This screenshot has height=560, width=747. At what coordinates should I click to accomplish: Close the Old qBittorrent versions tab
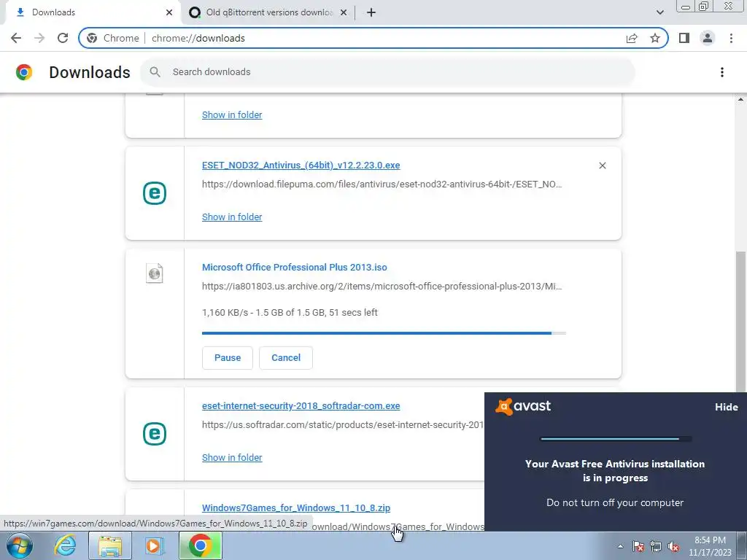(x=344, y=12)
